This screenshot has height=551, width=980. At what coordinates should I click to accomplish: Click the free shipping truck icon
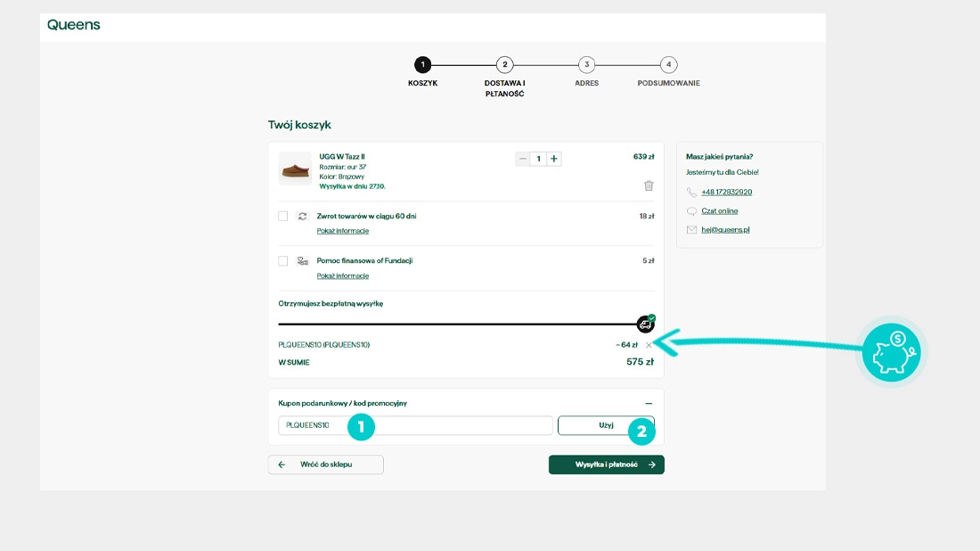[646, 324]
